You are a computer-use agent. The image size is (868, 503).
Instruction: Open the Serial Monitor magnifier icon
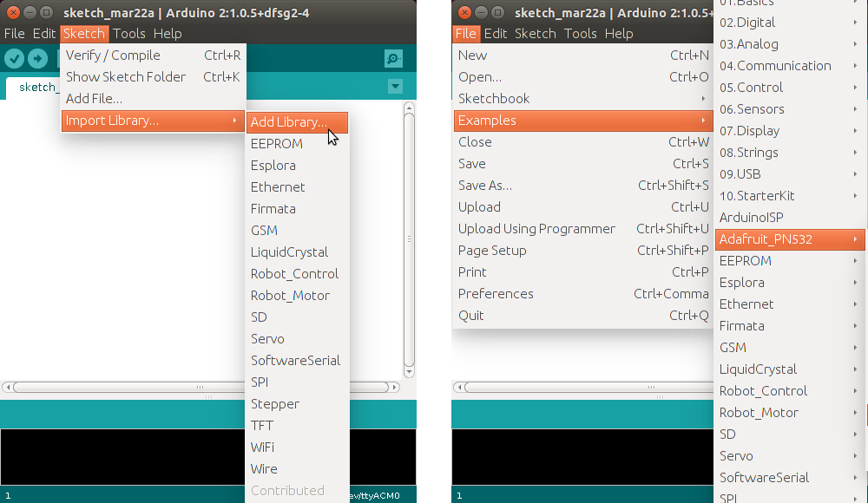tap(392, 58)
